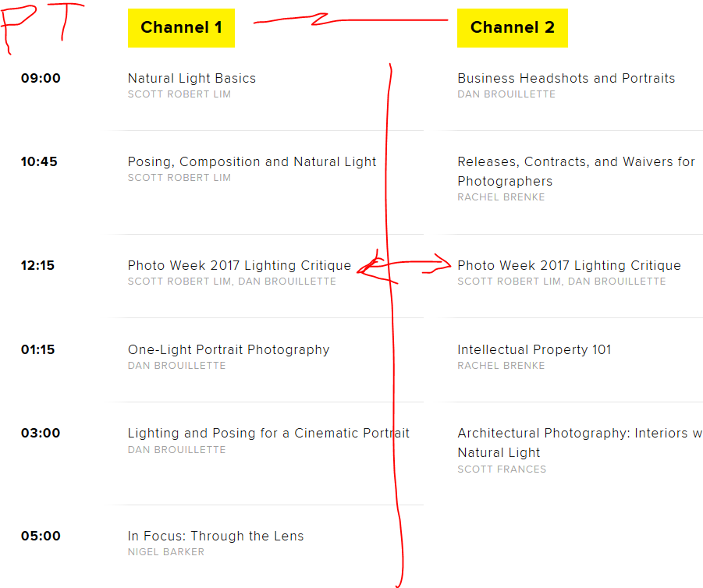Select the 05:00 time slot label
This screenshot has height=588, width=703.
point(41,536)
